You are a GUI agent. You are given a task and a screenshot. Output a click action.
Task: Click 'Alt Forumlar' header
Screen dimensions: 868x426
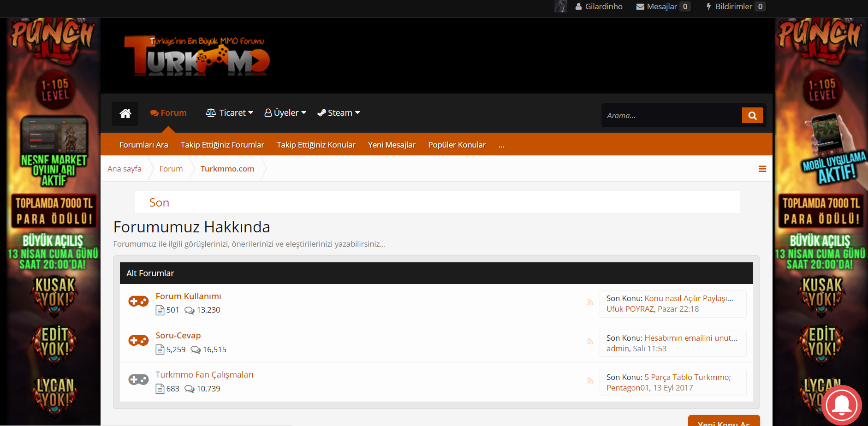(x=150, y=273)
